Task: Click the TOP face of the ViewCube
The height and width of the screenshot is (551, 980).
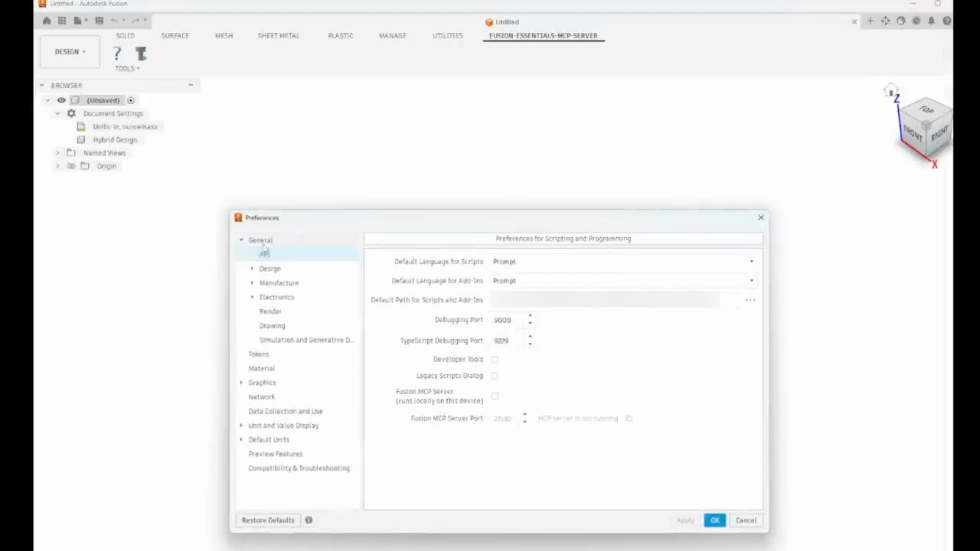Action: (926, 110)
